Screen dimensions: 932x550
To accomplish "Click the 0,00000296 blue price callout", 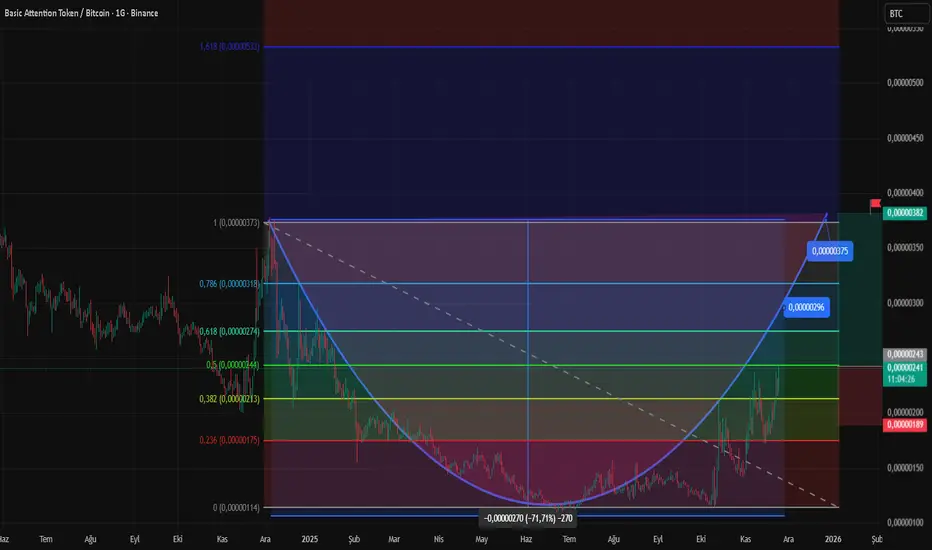I will coord(809,306).
